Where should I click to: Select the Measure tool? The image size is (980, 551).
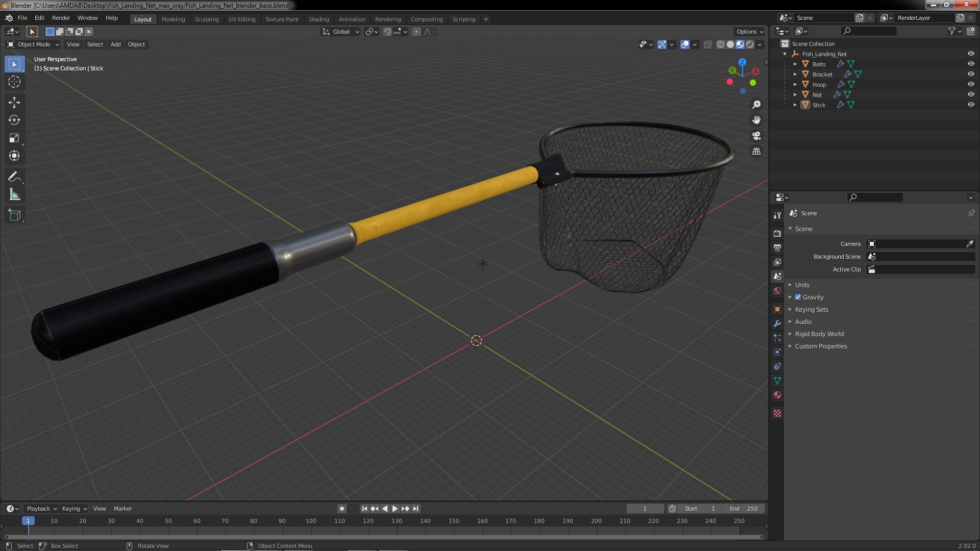point(14,195)
